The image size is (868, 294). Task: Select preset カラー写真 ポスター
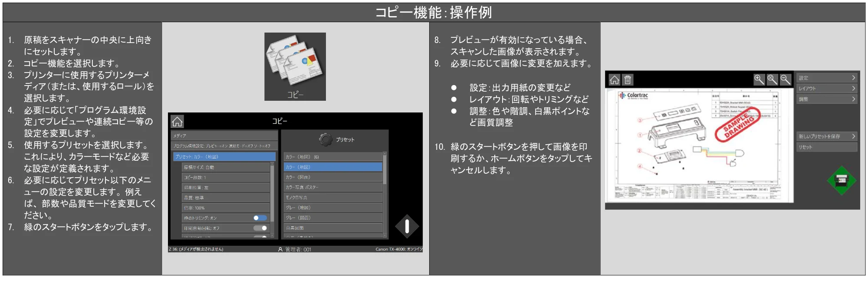click(333, 187)
